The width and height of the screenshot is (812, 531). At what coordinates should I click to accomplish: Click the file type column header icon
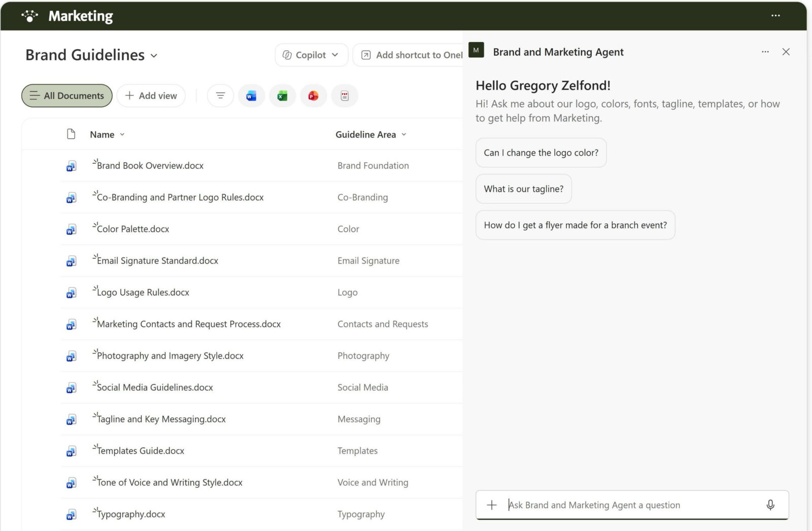pos(71,134)
